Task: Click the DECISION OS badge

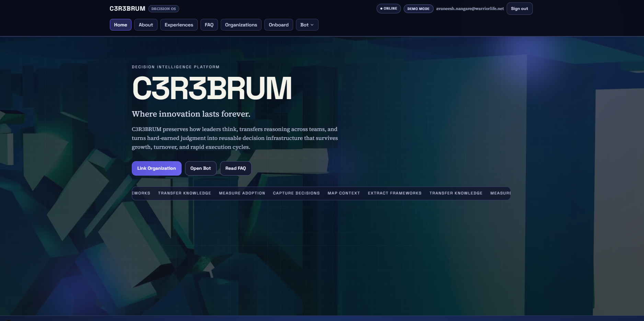Action: click(x=164, y=9)
